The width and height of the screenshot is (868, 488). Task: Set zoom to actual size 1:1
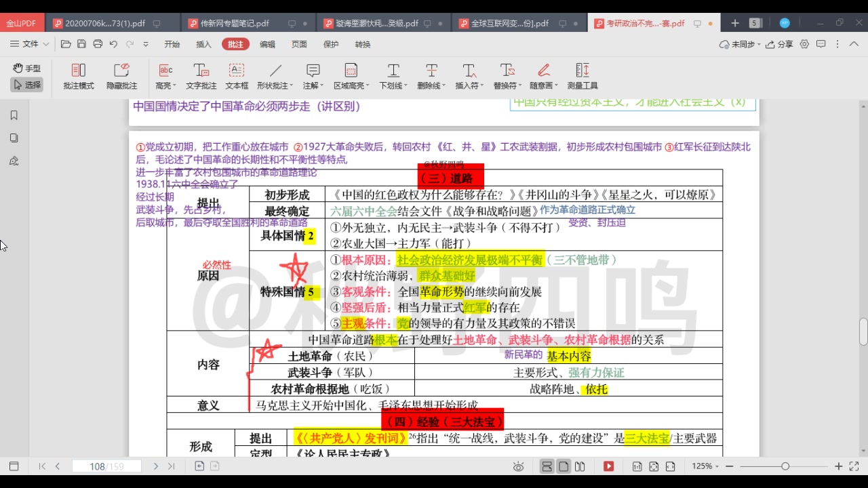pyautogui.click(x=637, y=466)
